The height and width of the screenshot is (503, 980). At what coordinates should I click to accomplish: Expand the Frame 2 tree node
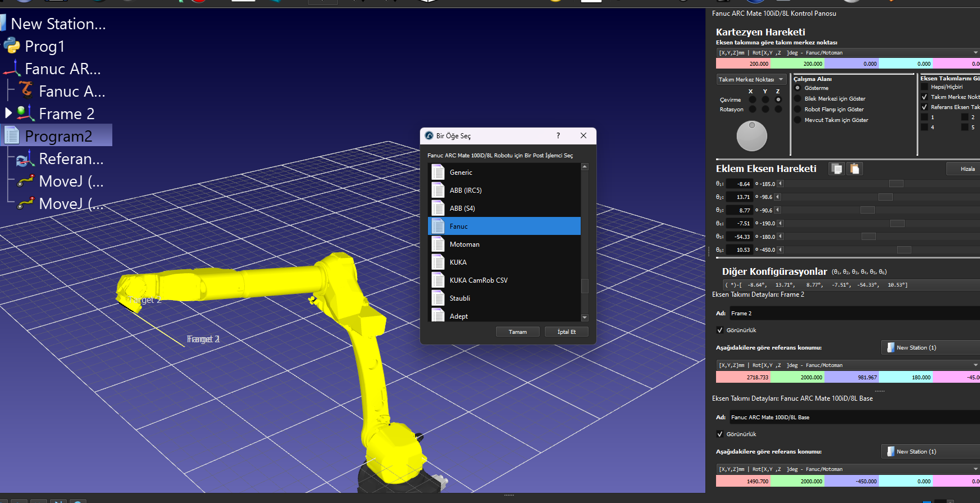tap(8, 113)
